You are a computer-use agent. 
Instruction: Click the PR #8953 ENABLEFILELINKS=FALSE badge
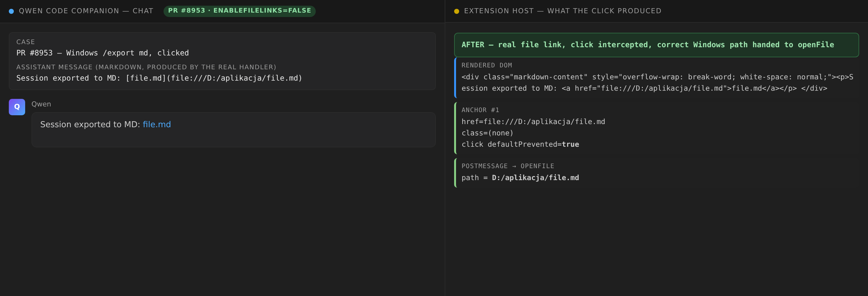point(240,11)
